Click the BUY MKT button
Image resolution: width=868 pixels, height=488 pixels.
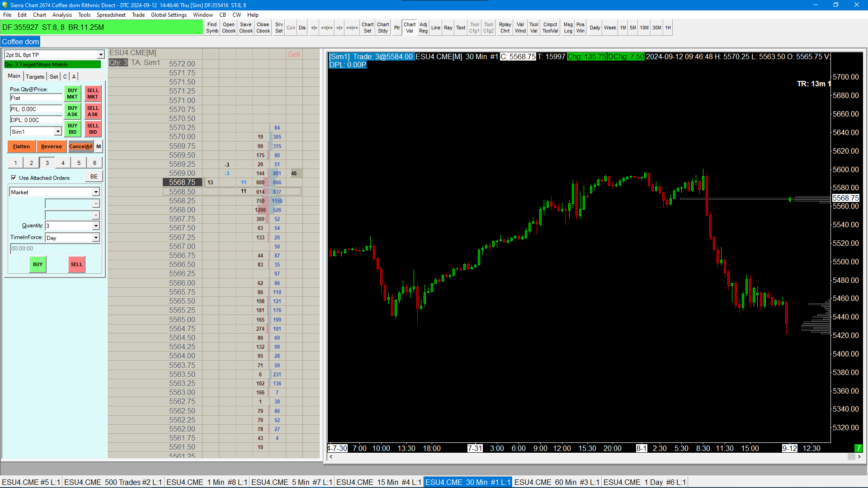pyautogui.click(x=72, y=94)
